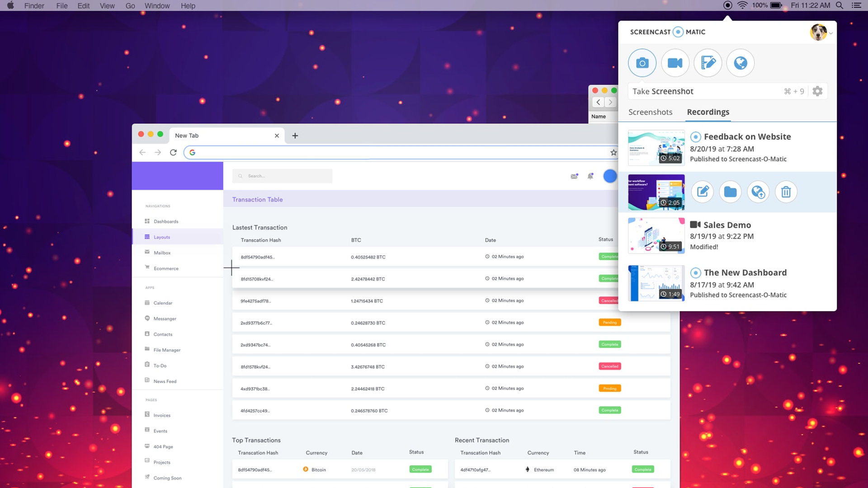The width and height of the screenshot is (868, 488).
Task: Open the Feedback on Website recording thumbnail
Action: pyautogui.click(x=656, y=148)
